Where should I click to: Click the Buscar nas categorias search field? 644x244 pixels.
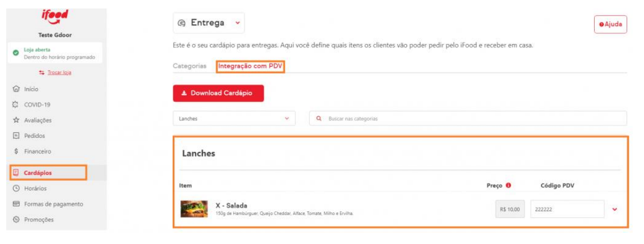(468, 119)
